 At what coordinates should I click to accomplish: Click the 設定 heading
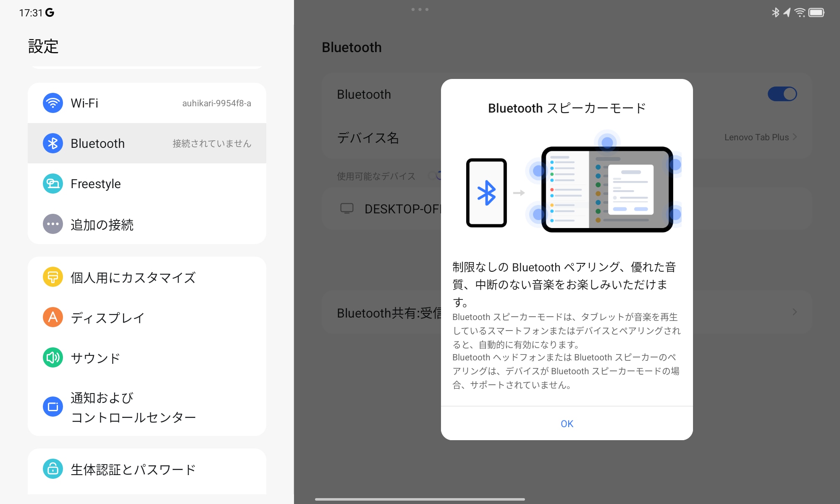[x=43, y=46]
